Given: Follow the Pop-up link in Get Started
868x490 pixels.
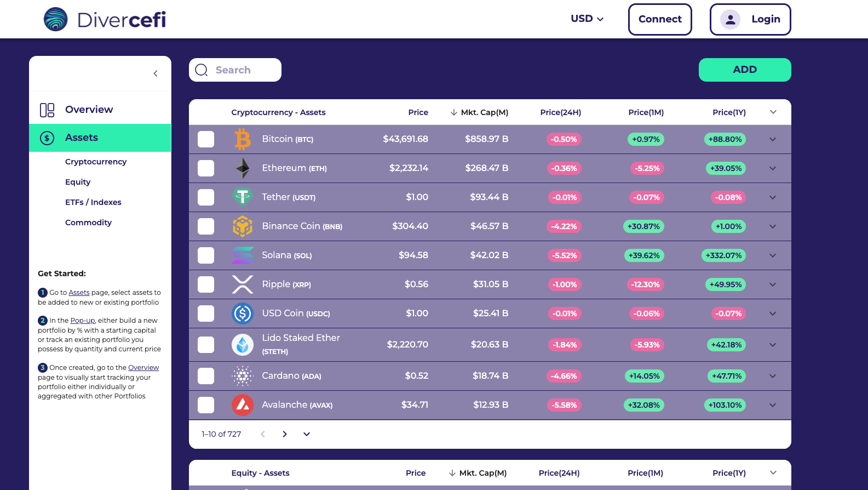Looking at the screenshot, I should pyautogui.click(x=83, y=321).
